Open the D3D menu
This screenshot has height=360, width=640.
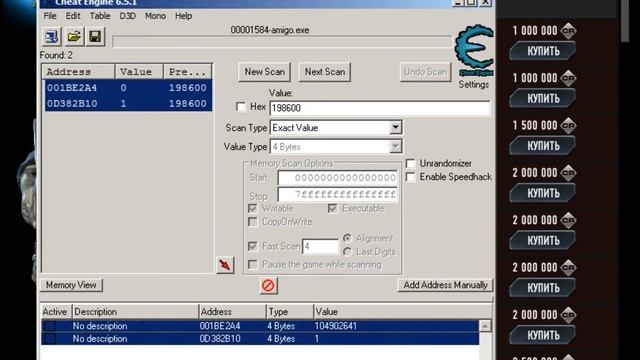[127, 16]
